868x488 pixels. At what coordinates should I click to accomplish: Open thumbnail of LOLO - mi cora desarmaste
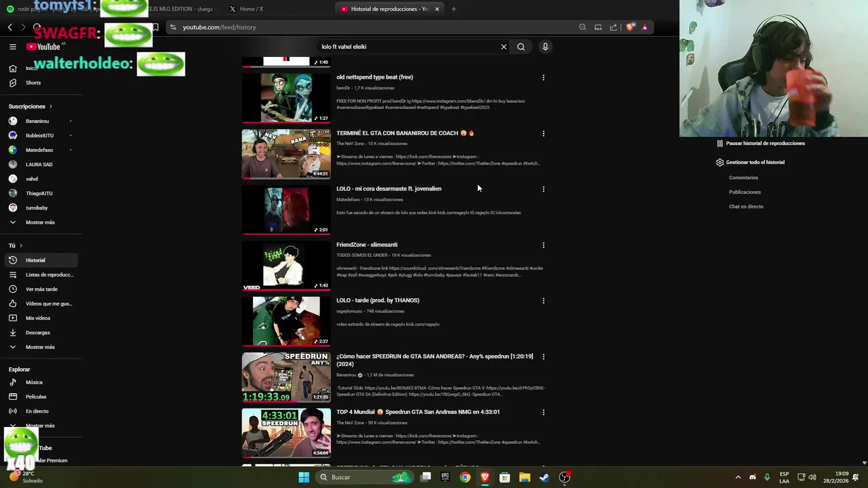click(286, 209)
